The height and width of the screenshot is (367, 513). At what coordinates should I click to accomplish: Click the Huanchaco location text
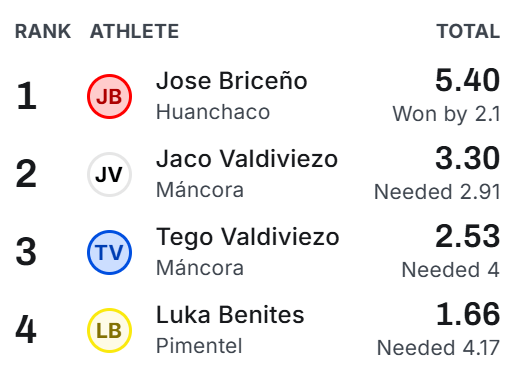pos(213,112)
